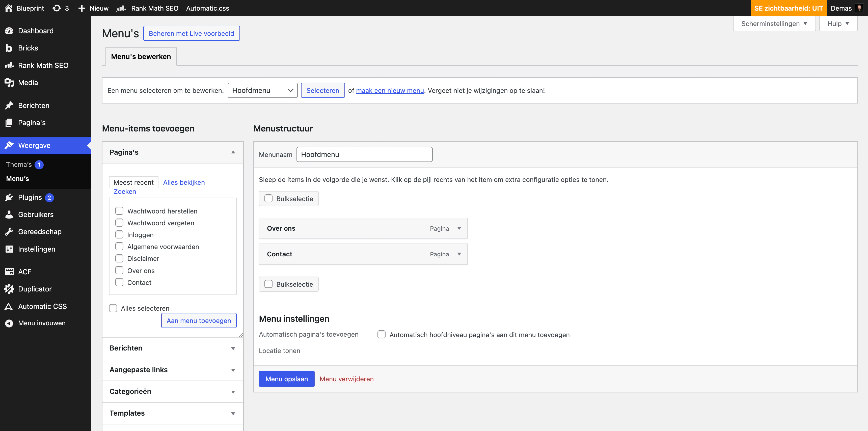Tick the Alles selecteren checkbox
The height and width of the screenshot is (431, 868).
pos(113,308)
